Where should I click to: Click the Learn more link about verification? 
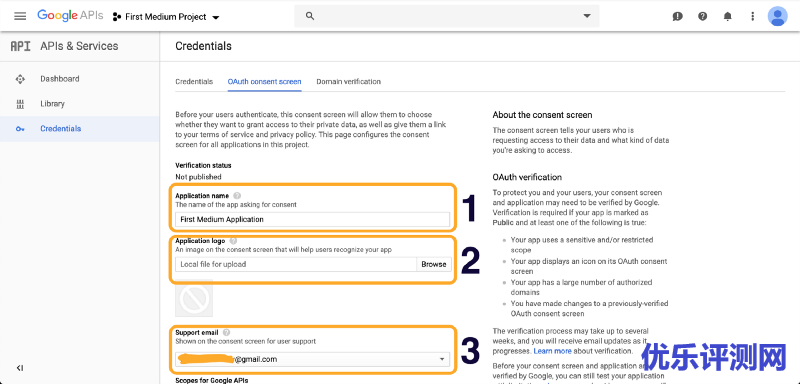552,351
